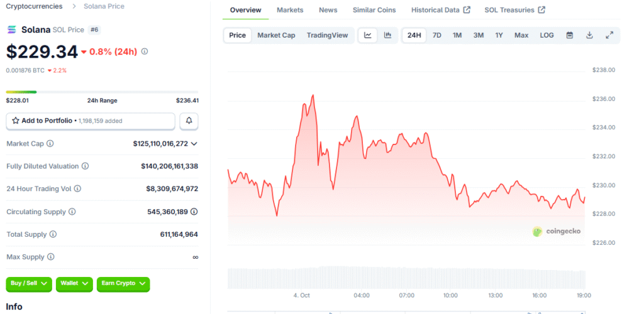
Task: Go to the Historical Data tab
Action: pyautogui.click(x=440, y=10)
